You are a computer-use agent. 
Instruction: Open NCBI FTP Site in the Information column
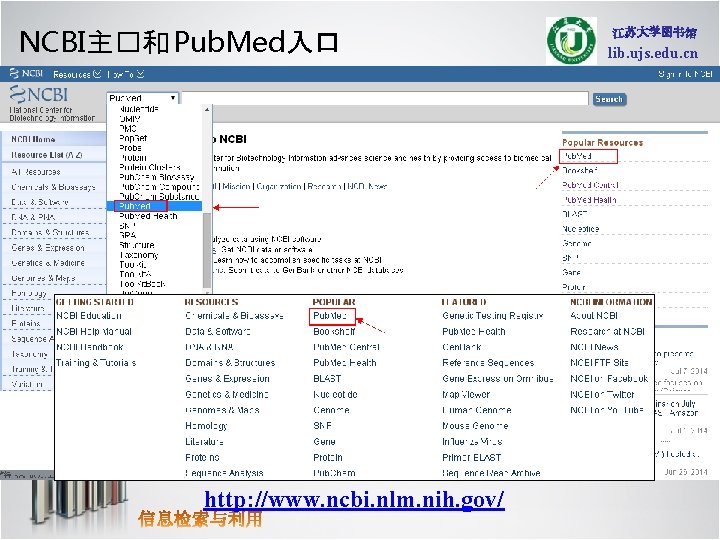pos(599,363)
